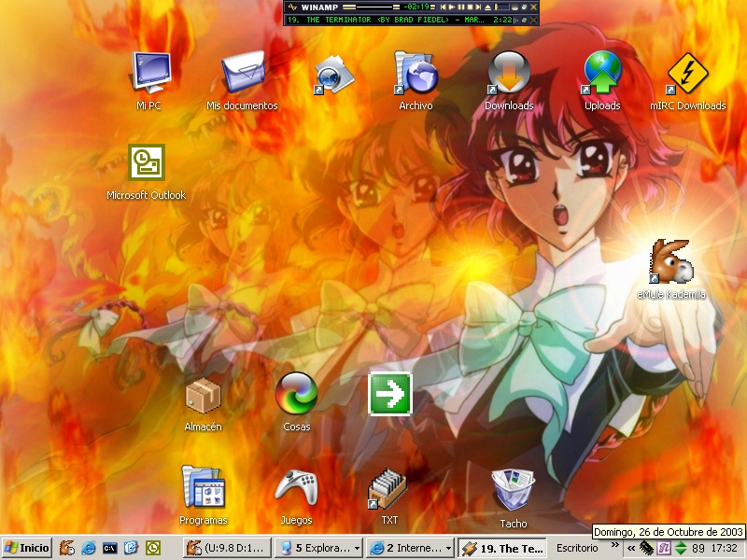This screenshot has width=747, height=560.
Task: Expand the grouped Explorador taskbar button
Action: click(317, 548)
